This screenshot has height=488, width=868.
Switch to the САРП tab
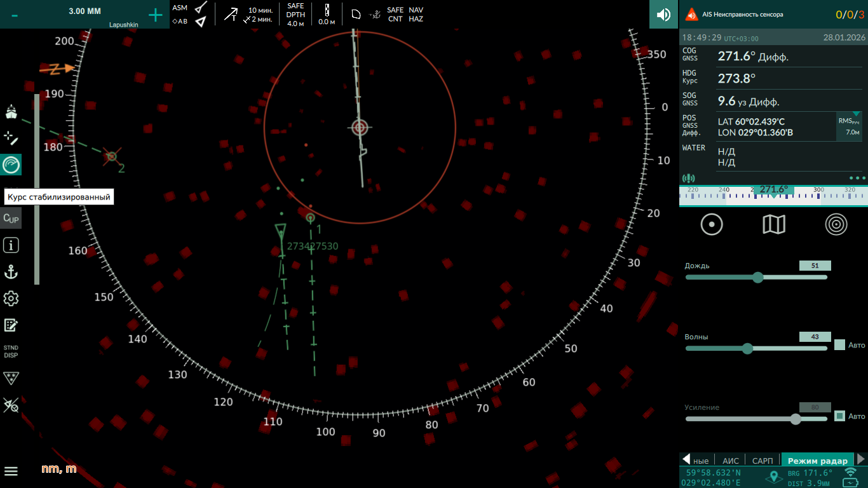click(763, 461)
